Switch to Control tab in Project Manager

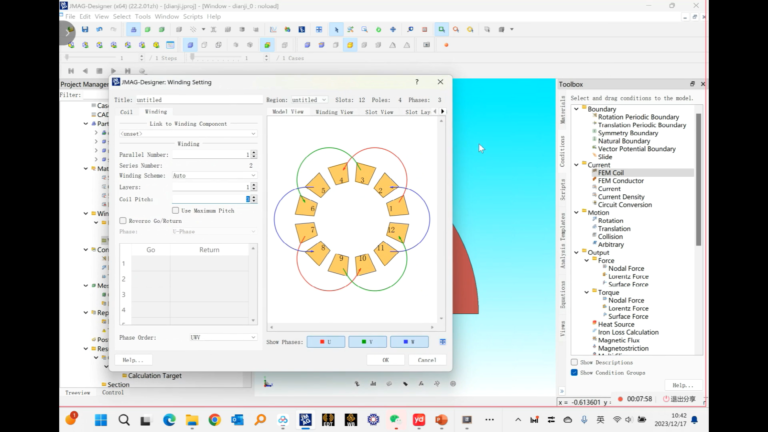[x=113, y=393]
